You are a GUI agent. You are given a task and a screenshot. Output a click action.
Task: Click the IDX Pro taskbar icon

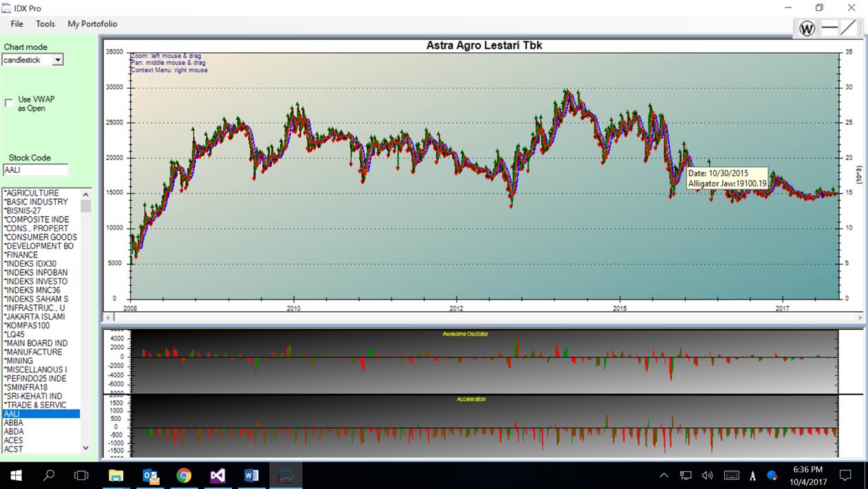pyautogui.click(x=285, y=475)
